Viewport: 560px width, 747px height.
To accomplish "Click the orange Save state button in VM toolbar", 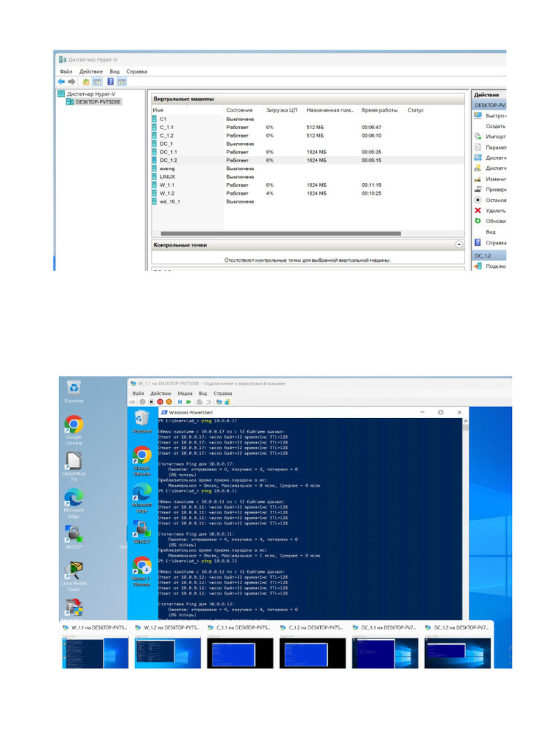I will pos(168,402).
